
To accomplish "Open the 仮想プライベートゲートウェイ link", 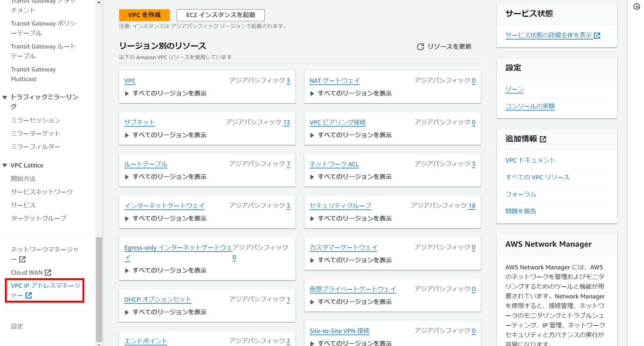I will (353, 289).
